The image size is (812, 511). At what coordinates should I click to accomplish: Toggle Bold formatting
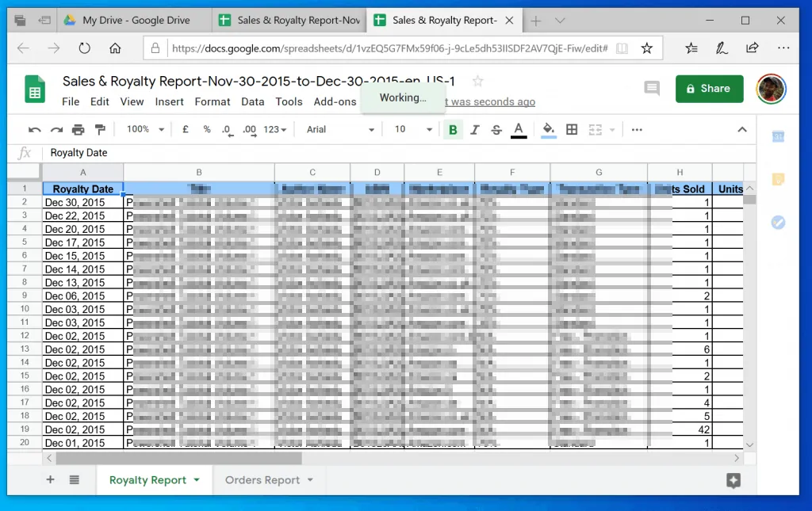(453, 129)
